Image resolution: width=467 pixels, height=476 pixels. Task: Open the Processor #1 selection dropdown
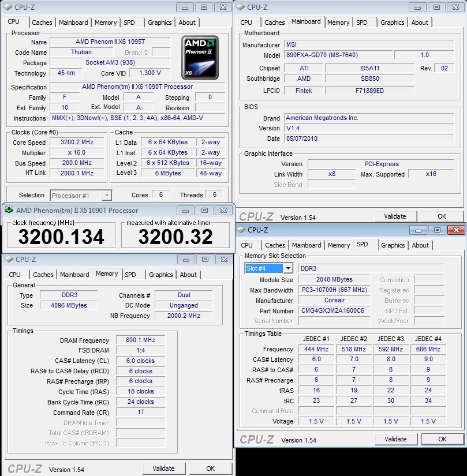click(x=106, y=196)
